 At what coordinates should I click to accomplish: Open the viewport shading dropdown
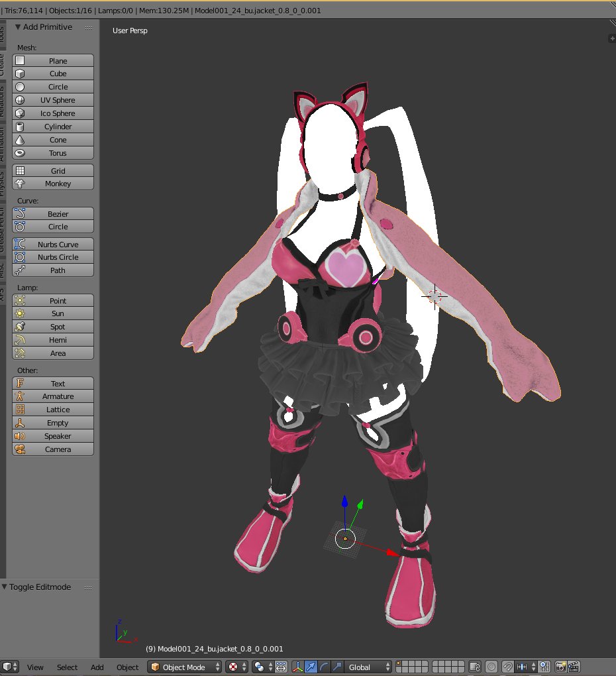(x=236, y=667)
